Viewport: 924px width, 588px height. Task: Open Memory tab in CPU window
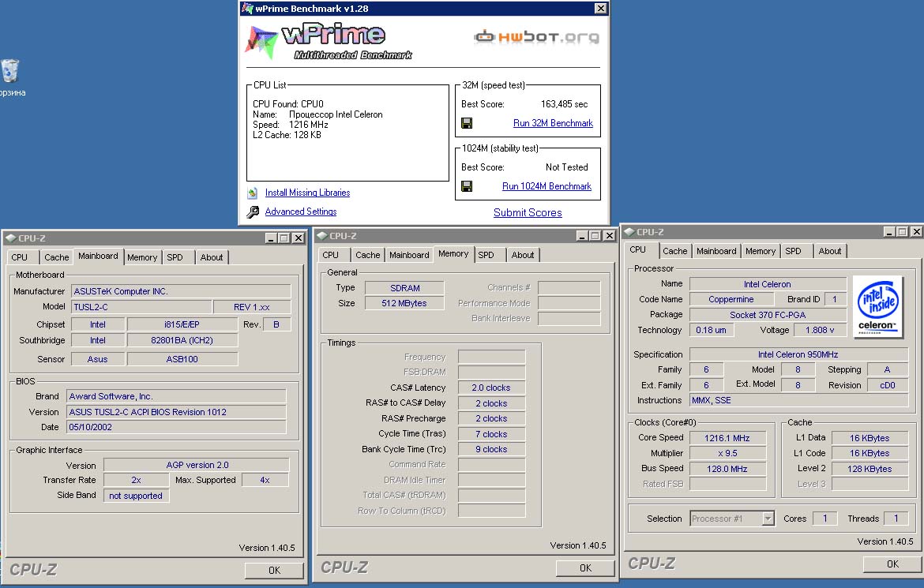pos(761,251)
